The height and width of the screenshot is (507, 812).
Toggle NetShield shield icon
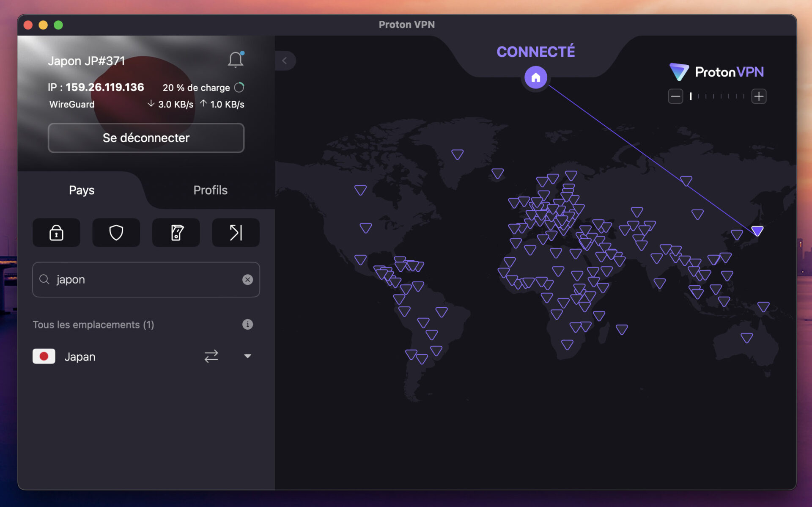pos(116,232)
